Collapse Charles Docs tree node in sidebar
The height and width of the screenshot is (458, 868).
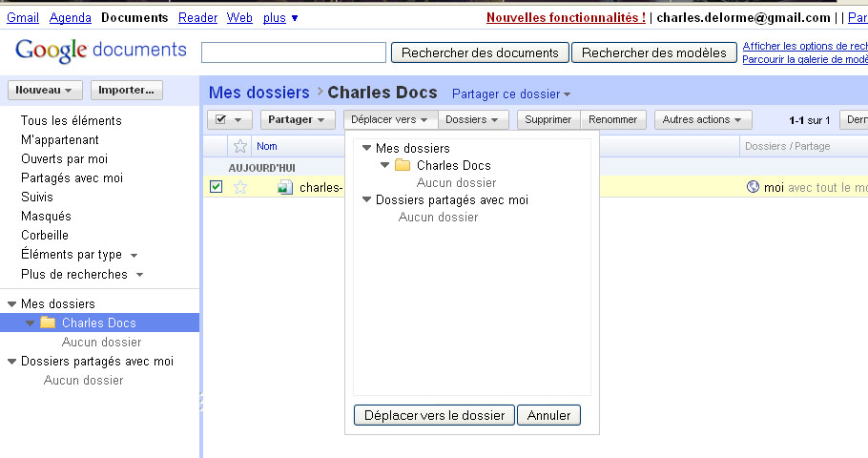pyautogui.click(x=30, y=323)
